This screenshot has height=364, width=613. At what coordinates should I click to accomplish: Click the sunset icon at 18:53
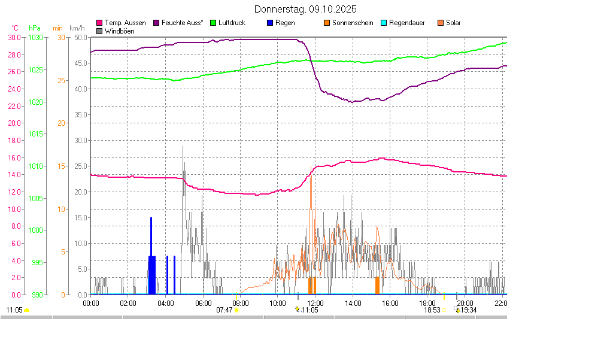(x=444, y=310)
